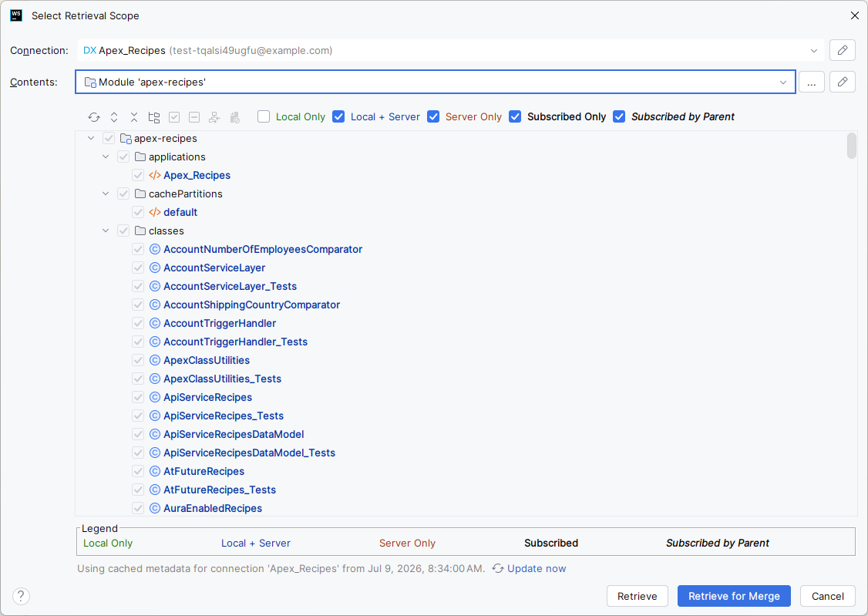Image resolution: width=868 pixels, height=616 pixels.
Task: Toggle checkbox for ApiServiceRecipes class
Action: (x=138, y=397)
